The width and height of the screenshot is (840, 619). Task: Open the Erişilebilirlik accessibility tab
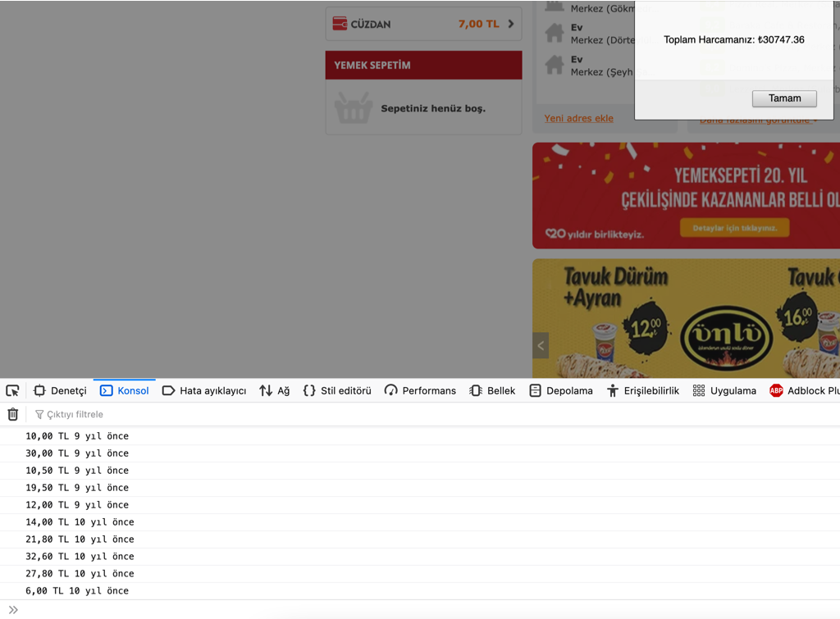[x=643, y=391]
